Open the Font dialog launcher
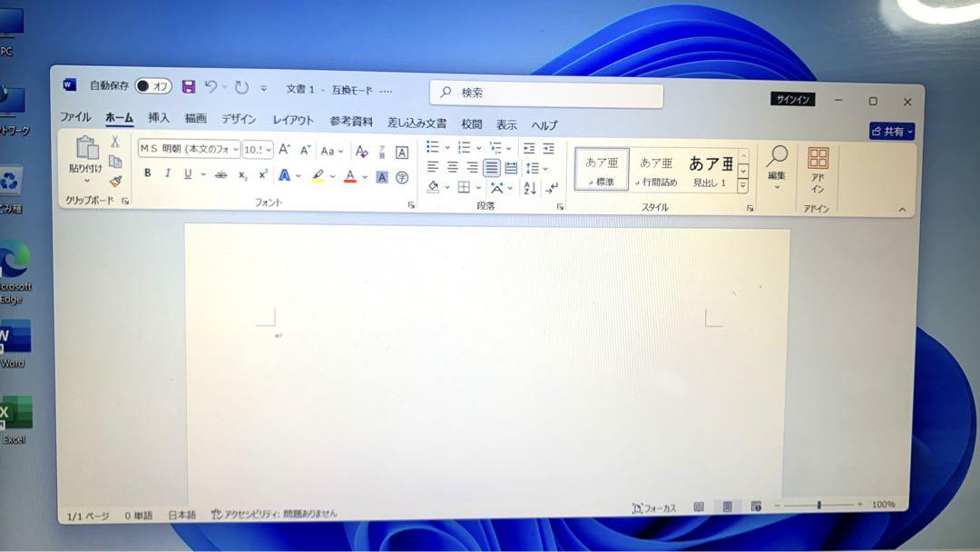980x552 pixels. pos(411,205)
